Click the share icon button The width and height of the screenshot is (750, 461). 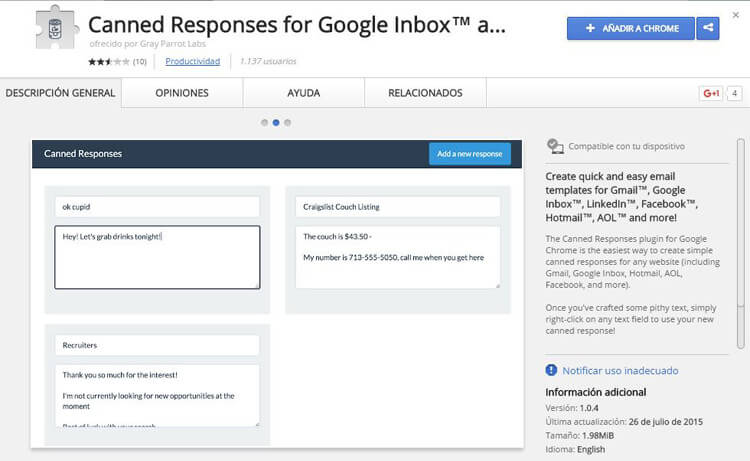coord(708,28)
